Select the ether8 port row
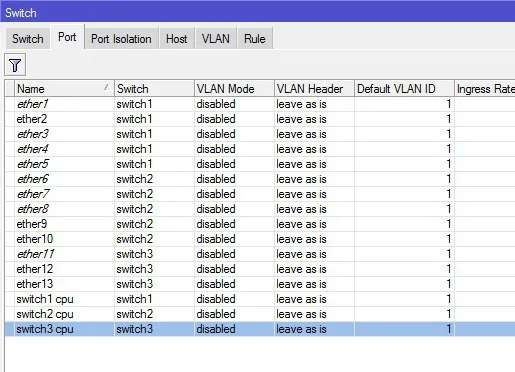The width and height of the screenshot is (515, 372). point(260,209)
